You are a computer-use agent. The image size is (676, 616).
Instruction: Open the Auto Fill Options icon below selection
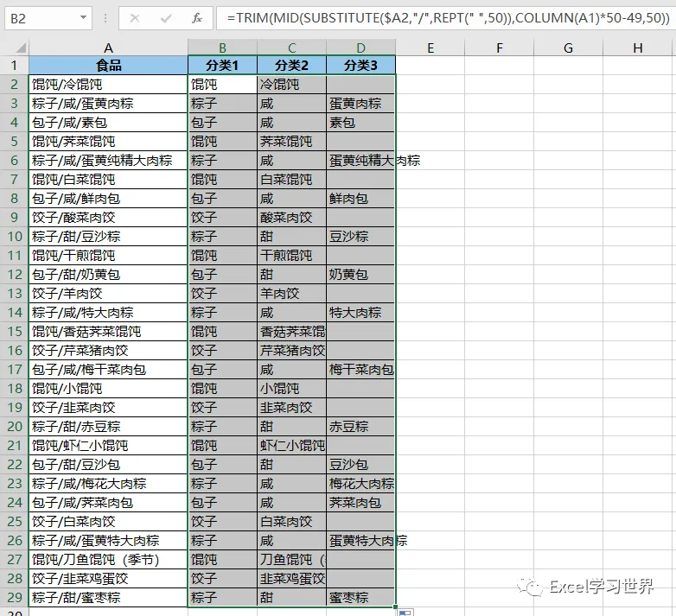[405, 613]
